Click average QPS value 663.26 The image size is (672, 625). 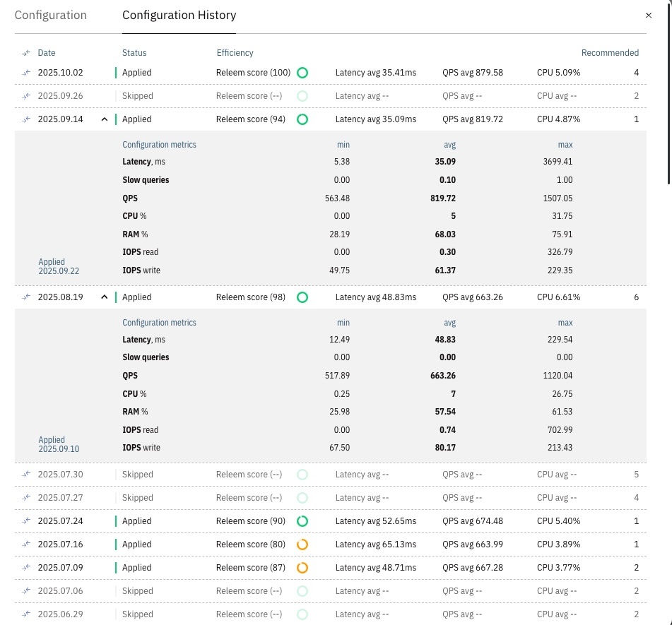(x=443, y=375)
